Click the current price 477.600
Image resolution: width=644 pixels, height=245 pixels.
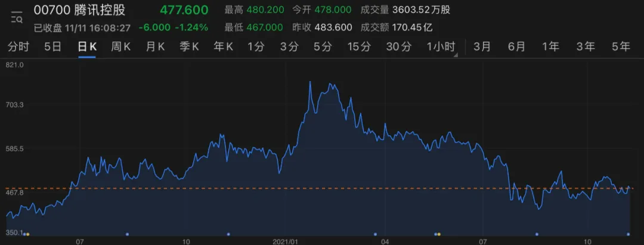coord(184,10)
